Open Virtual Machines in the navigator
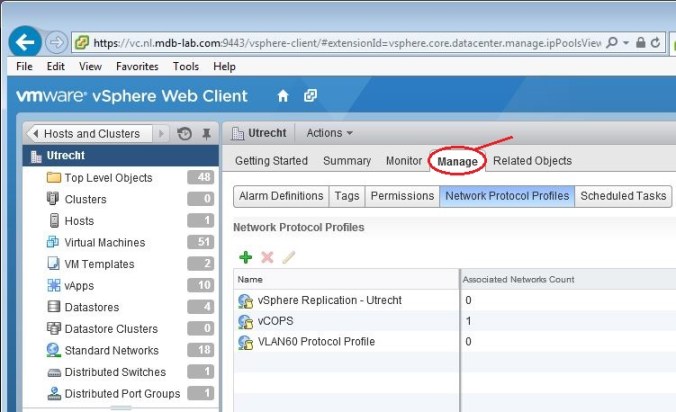 click(x=104, y=242)
